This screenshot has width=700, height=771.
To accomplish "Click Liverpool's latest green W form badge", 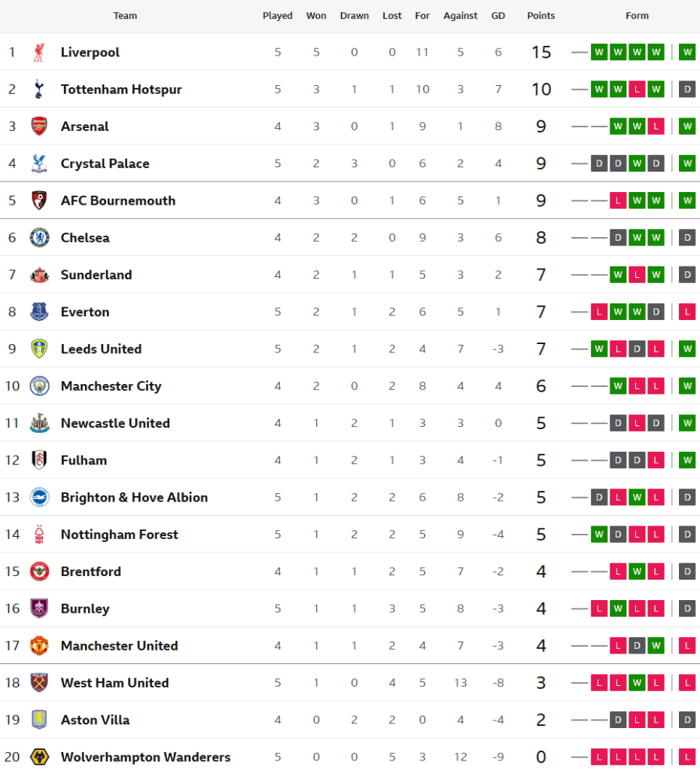I will (686, 52).
